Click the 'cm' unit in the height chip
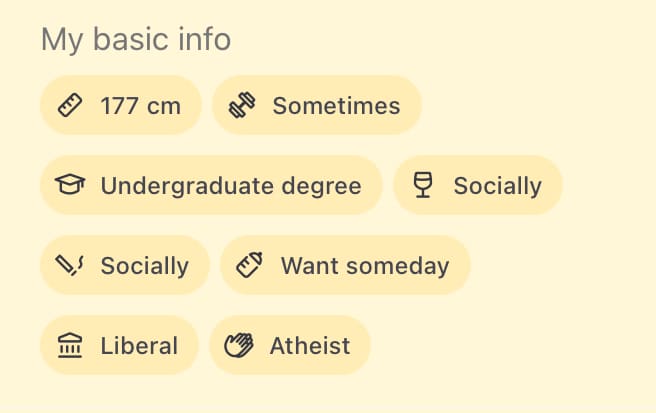Screen dimensions: 656x413 (x=164, y=105)
